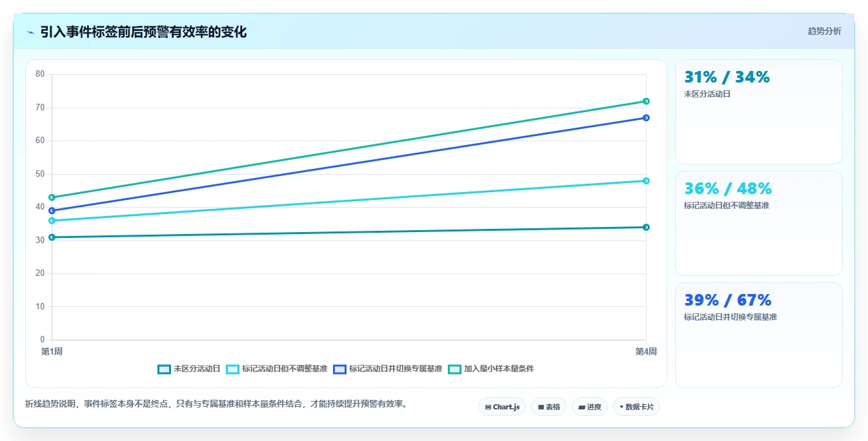Click the 第1周 data point at value 39
868x441 pixels.
52,211
